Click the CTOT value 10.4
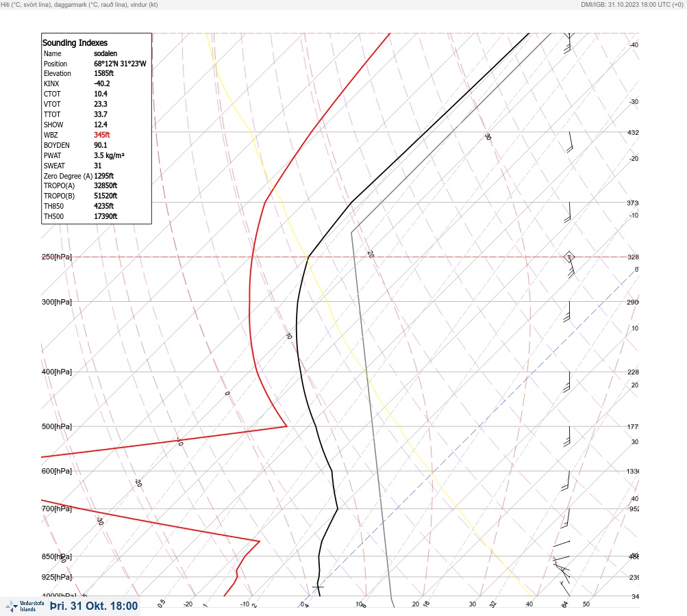This screenshot has height=616, width=687. (x=101, y=94)
